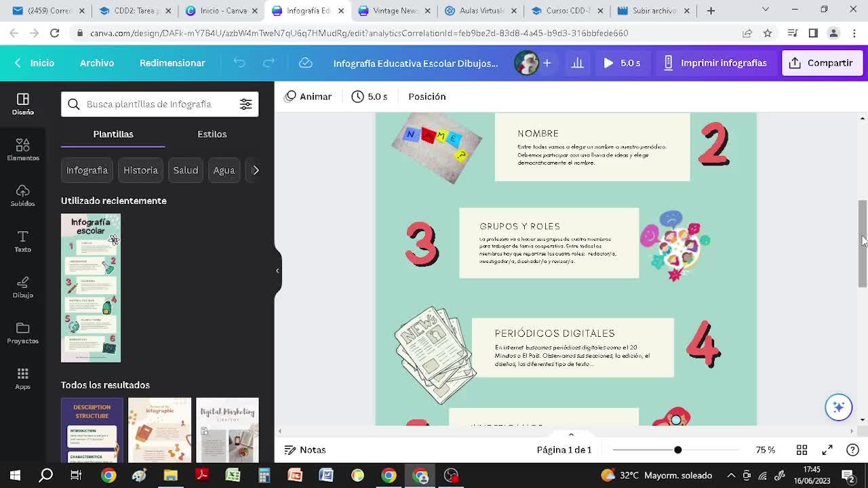Image resolution: width=868 pixels, height=488 pixels.
Task: Open the Archivo menu
Action: coord(97,63)
